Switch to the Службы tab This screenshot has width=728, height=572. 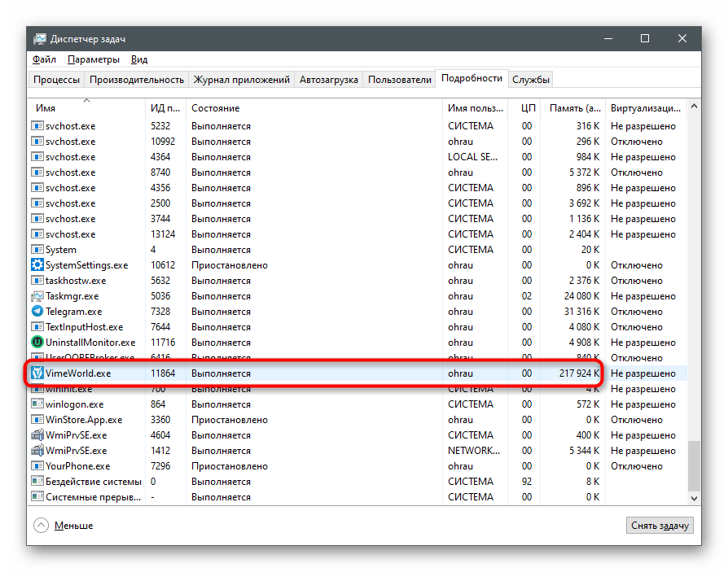(531, 79)
